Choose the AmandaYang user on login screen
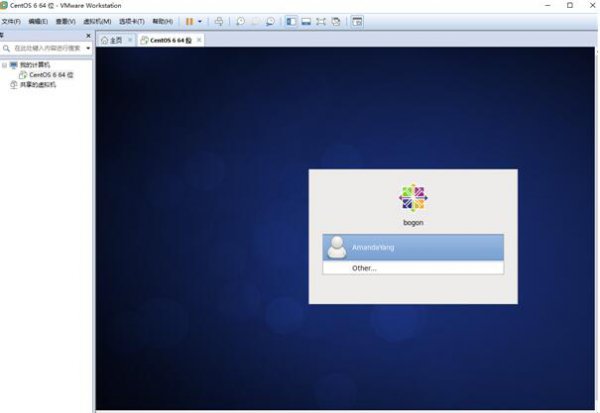The width and height of the screenshot is (600, 413). 413,247
